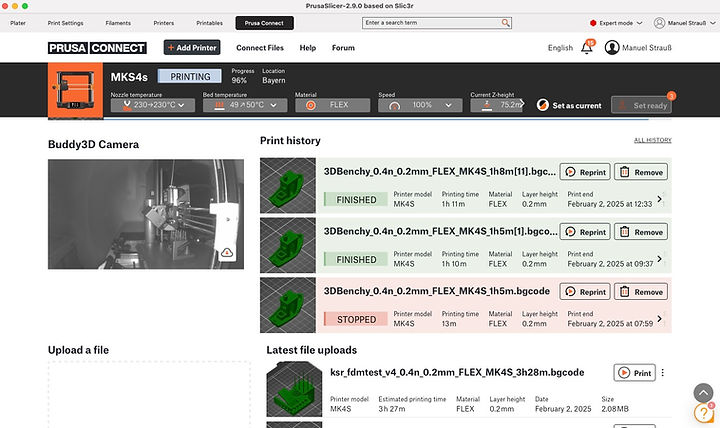Open the Printers tab

[x=163, y=23]
